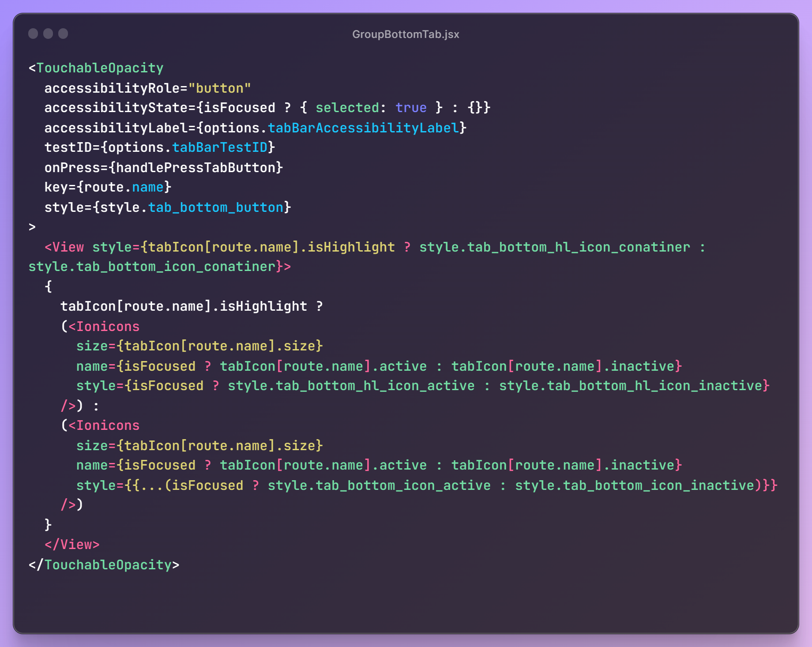Click the first gray window dot
This screenshot has height=647, width=812.
pos(33,34)
